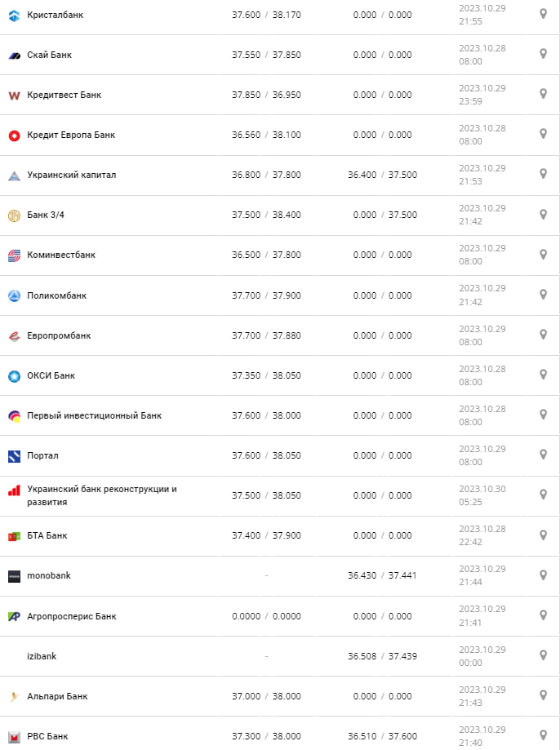
Task: Click location pin in Кредит Европа Банк row
Action: pyautogui.click(x=543, y=134)
